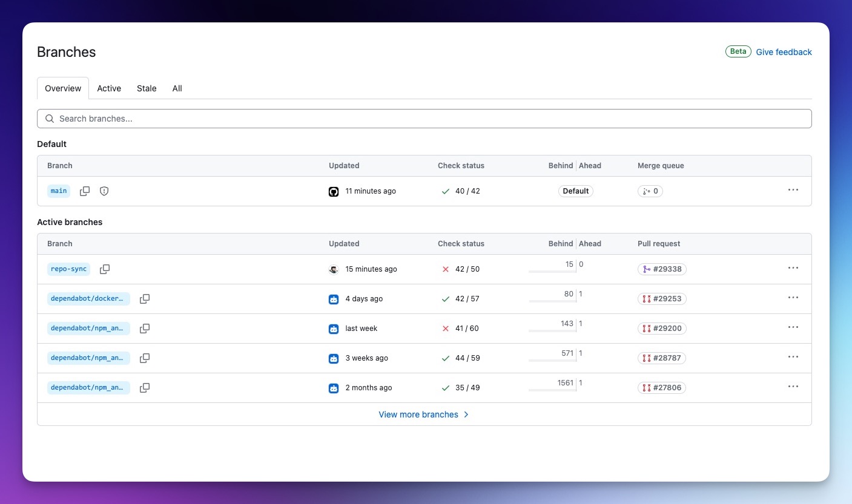Click the GitHub avatar on the main row
This screenshot has height=504, width=852.
[334, 191]
